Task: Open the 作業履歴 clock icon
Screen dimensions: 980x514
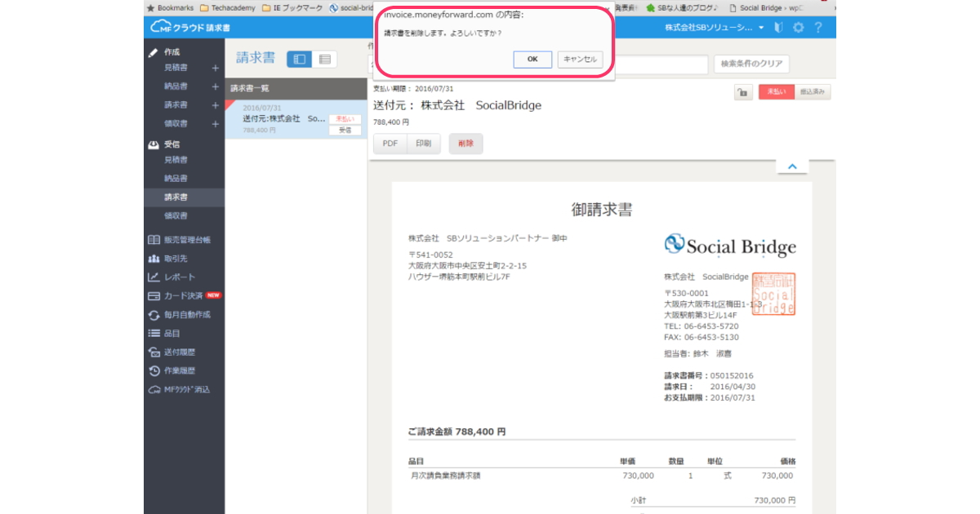Action: coord(154,371)
